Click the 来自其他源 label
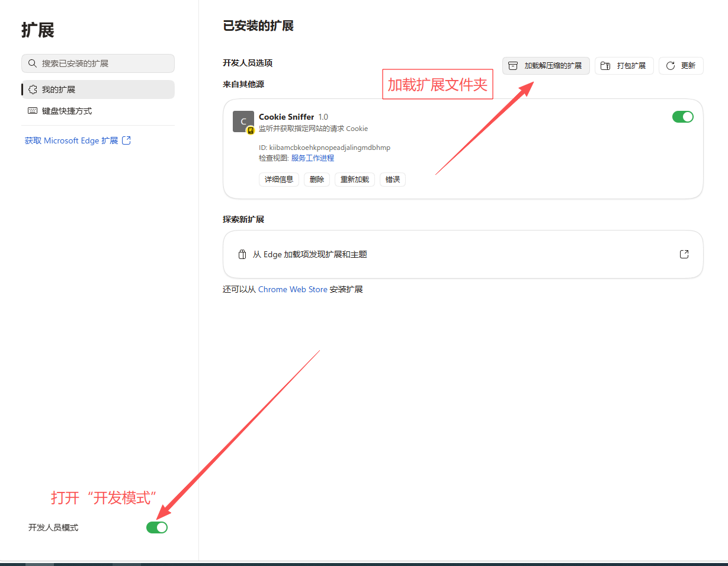This screenshot has width=728, height=566. (x=243, y=84)
